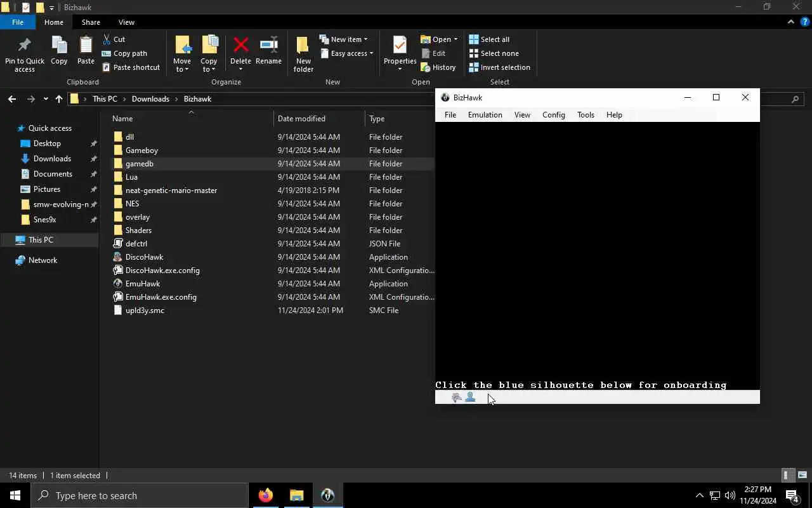Click the red Delete icon
This screenshot has width=812, height=508.
click(x=240, y=46)
